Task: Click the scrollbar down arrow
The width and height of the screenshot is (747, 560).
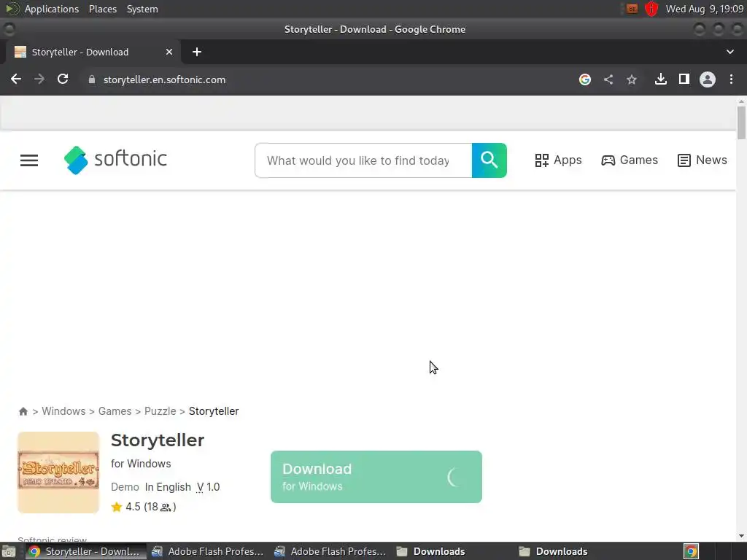Action: pos(741,536)
